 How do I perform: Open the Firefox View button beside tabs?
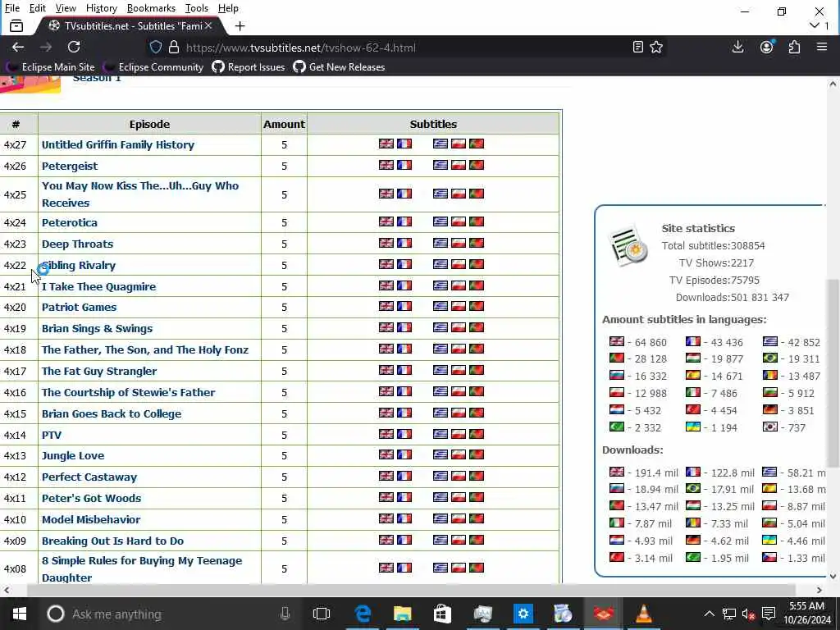click(16, 25)
